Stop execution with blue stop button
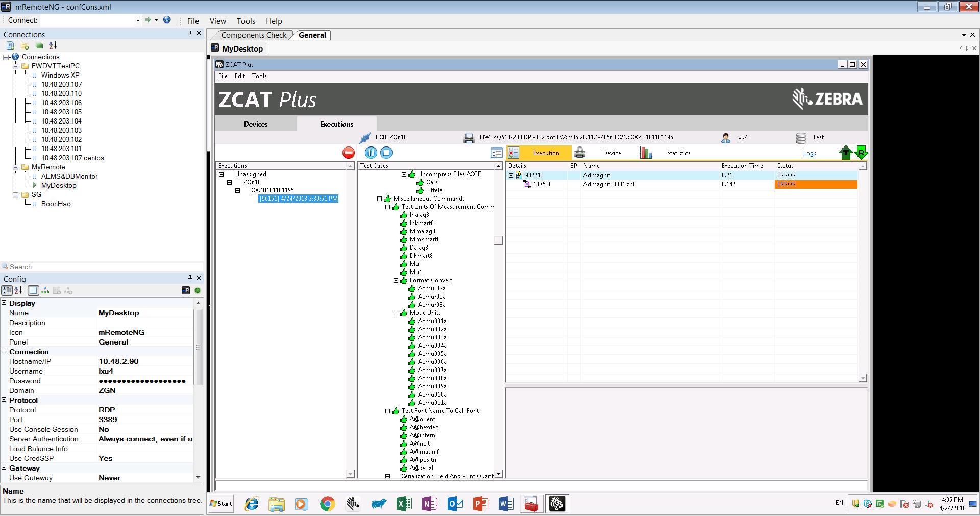Viewport: 980px width, 516px height. [x=386, y=153]
